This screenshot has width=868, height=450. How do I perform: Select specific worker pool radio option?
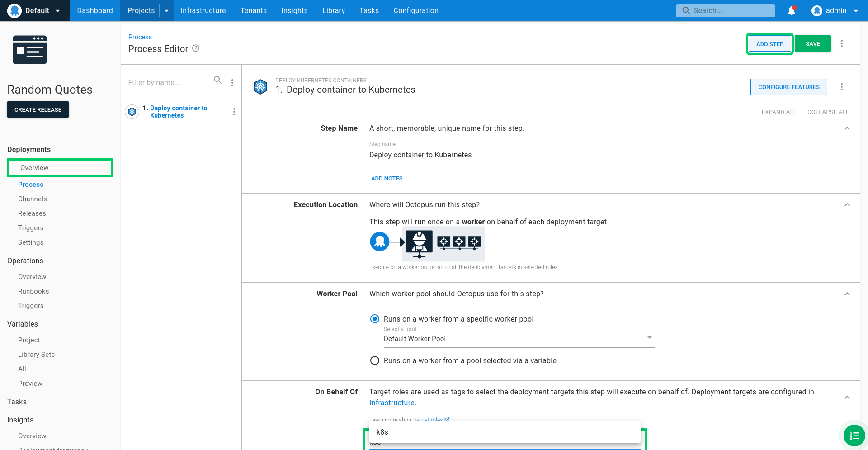pos(375,319)
